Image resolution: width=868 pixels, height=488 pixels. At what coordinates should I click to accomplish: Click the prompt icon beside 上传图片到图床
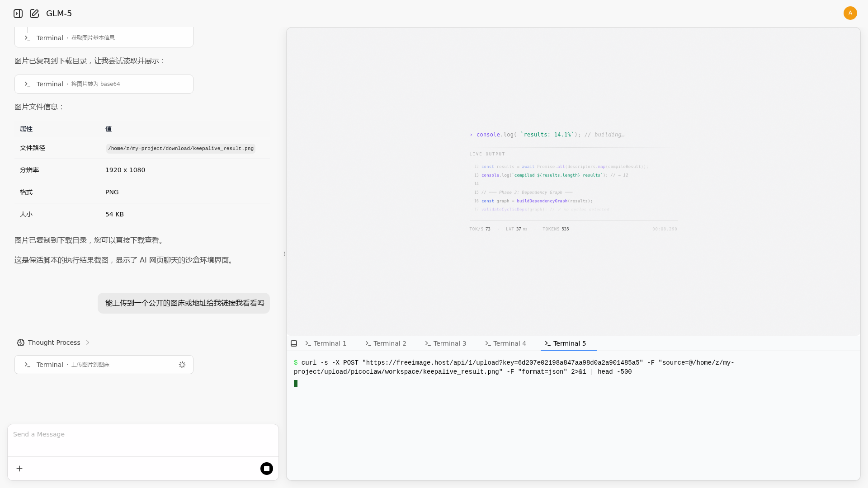27,365
